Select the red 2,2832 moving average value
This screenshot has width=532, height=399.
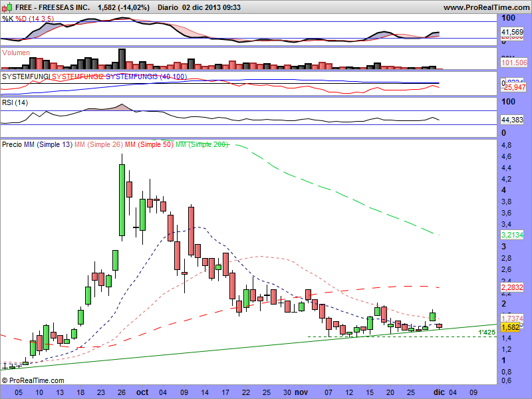512,287
